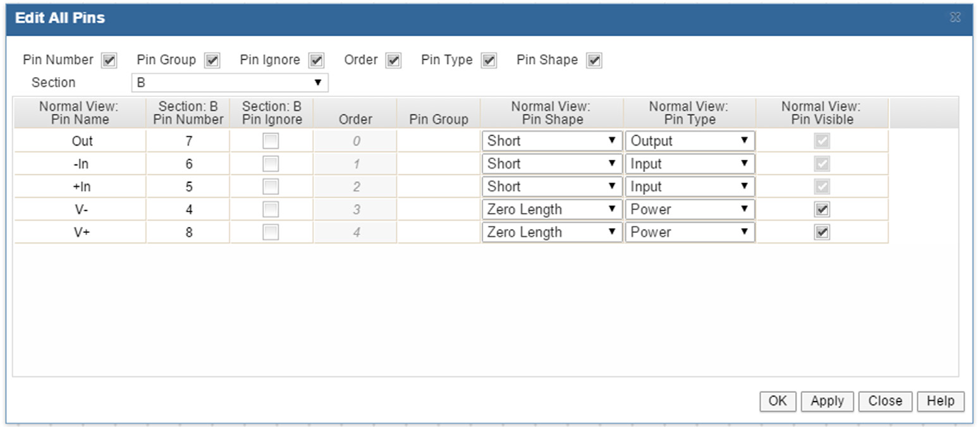The image size is (980, 427).
Task: Disable the Pin Ignore column checkbox
Action: click(316, 61)
